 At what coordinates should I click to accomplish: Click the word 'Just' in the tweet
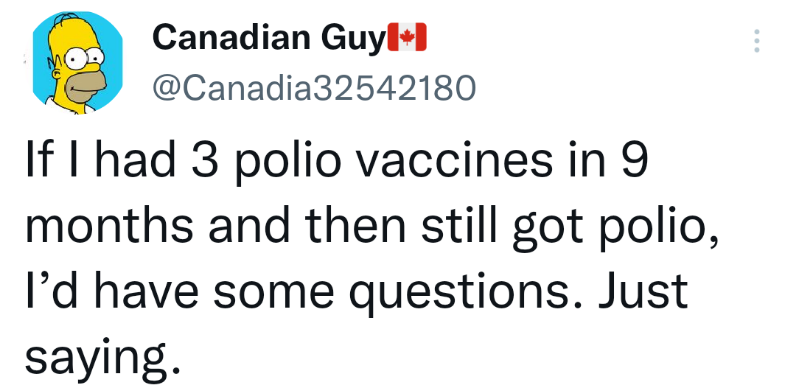click(x=643, y=291)
